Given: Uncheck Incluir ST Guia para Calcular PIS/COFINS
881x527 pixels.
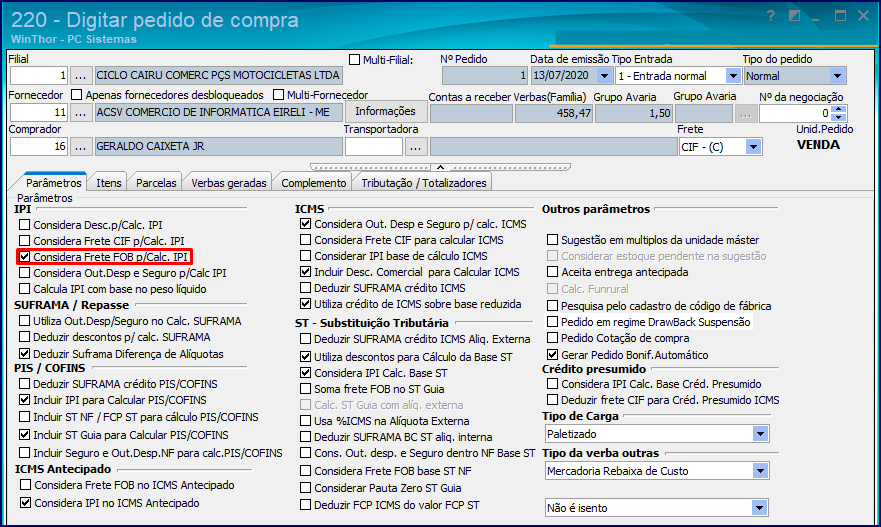Looking at the screenshot, I should (24, 435).
